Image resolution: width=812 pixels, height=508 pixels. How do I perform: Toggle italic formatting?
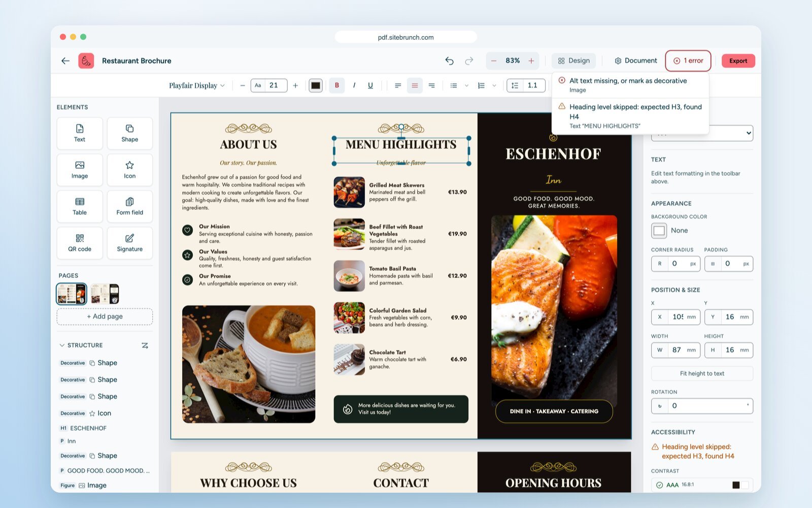tap(354, 85)
